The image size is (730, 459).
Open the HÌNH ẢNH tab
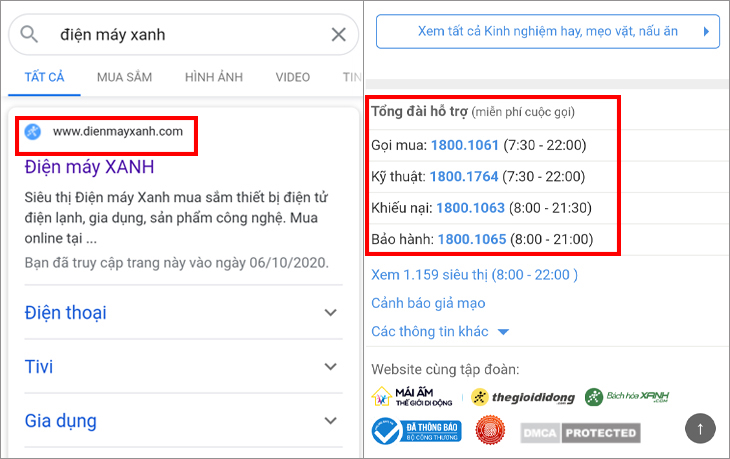coord(214,77)
